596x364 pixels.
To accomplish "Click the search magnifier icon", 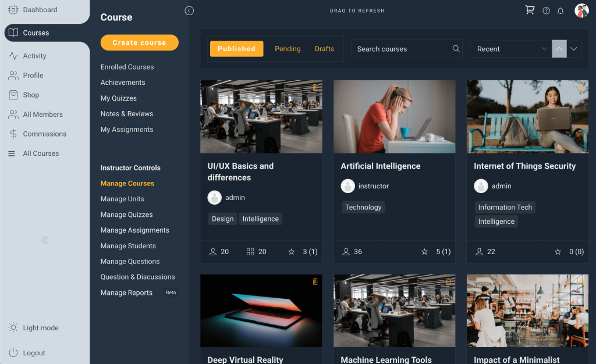I will click(456, 49).
